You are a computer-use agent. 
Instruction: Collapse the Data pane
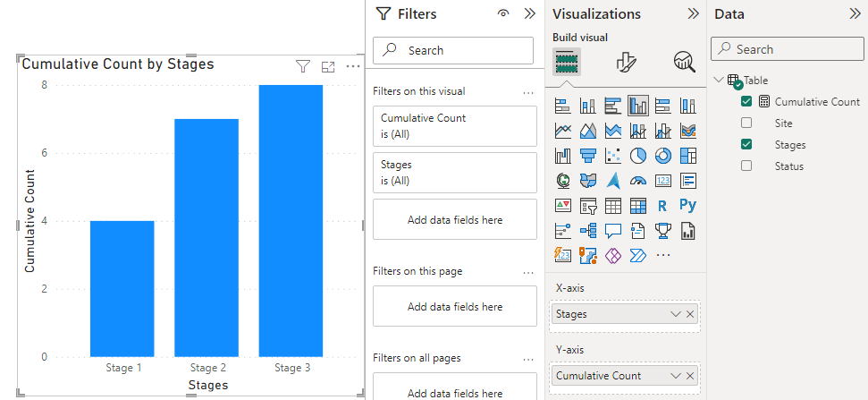(855, 13)
